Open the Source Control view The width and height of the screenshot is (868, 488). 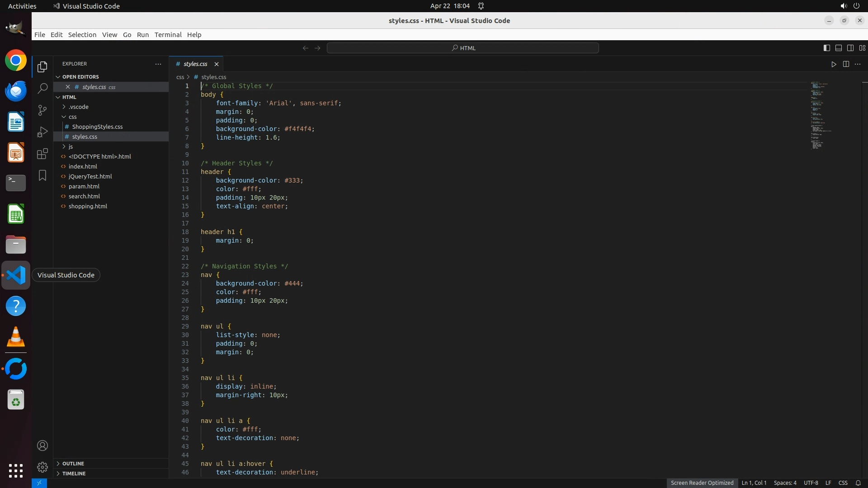click(42, 110)
